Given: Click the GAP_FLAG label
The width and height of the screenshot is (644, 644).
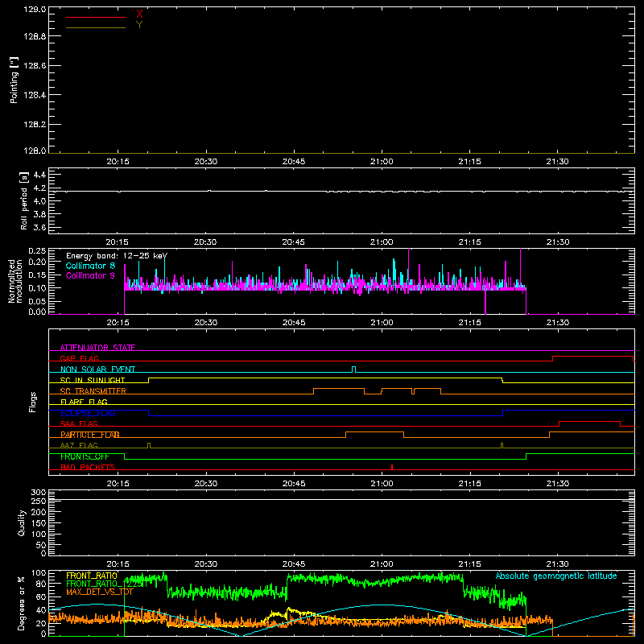Looking at the screenshot, I should (79, 358).
